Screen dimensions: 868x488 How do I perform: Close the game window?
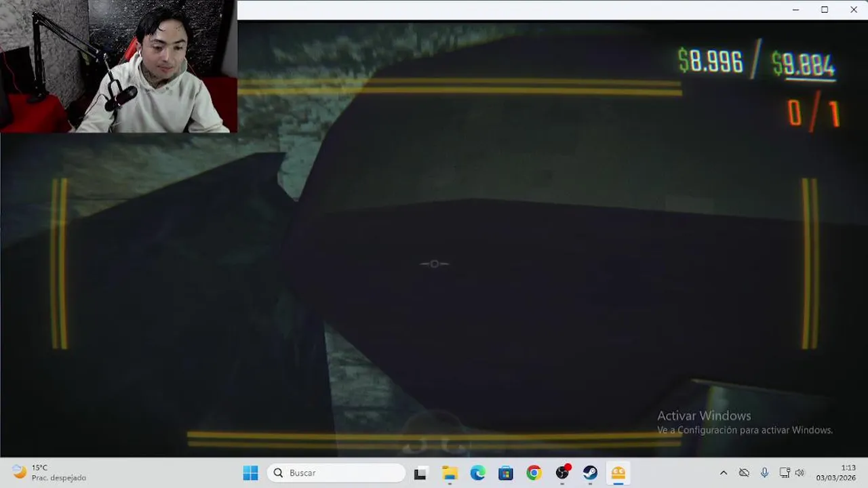(x=854, y=9)
